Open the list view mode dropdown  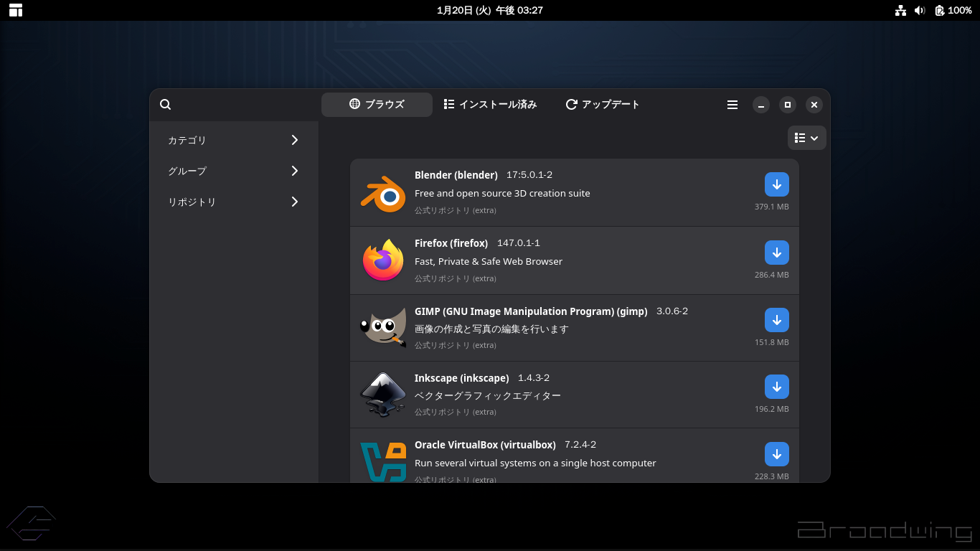pyautogui.click(x=807, y=138)
